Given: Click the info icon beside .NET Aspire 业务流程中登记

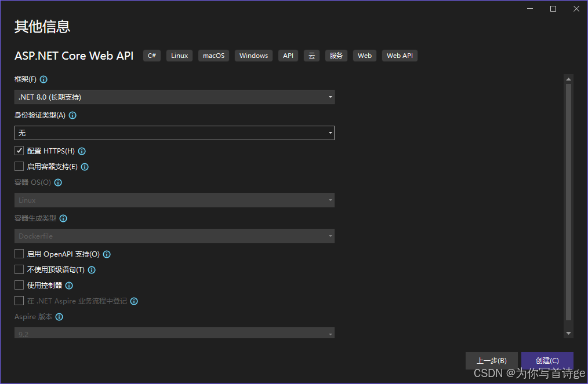Looking at the screenshot, I should [x=134, y=301].
